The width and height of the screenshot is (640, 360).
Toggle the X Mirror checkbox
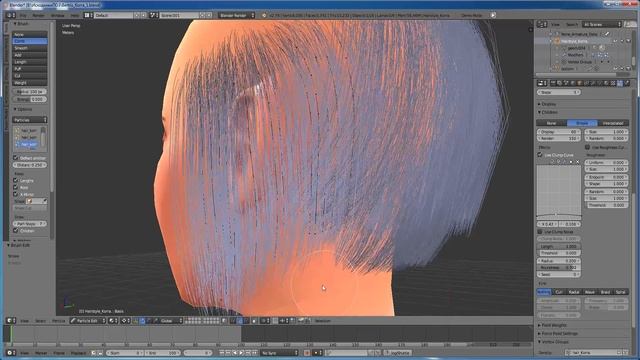tap(16, 194)
